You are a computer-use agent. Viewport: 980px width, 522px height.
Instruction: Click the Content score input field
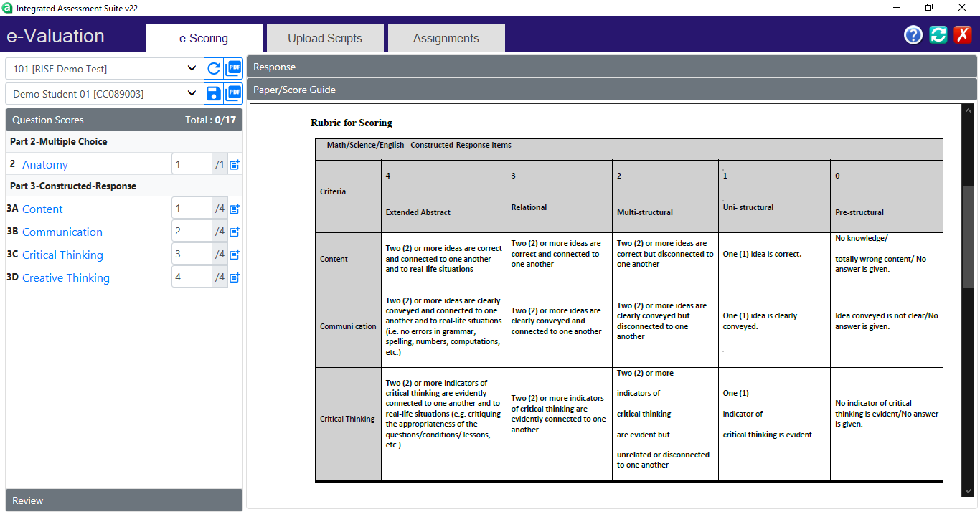[192, 209]
